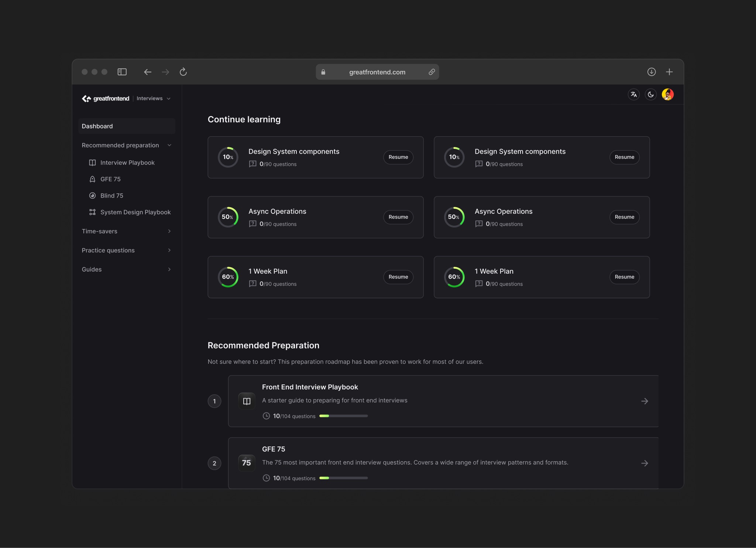756x548 pixels.
Task: Click the clock icon in GFE 75 card
Action: (x=266, y=478)
